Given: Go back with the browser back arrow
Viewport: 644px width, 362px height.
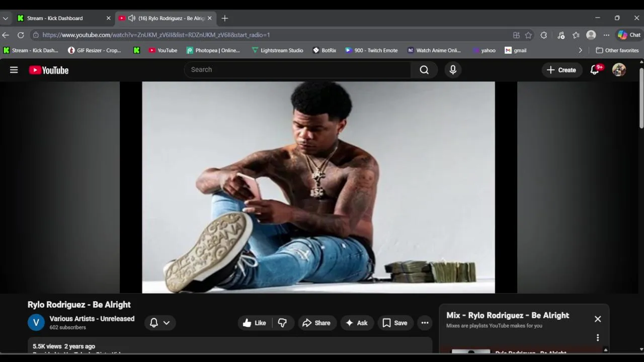Looking at the screenshot, I should 6,35.
